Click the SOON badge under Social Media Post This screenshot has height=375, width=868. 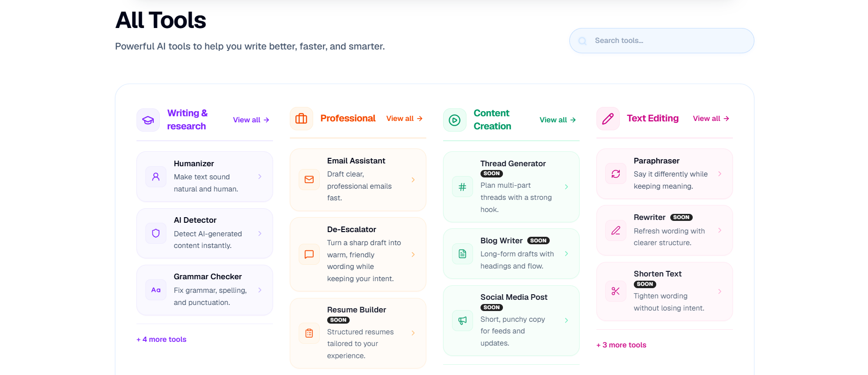[492, 308]
